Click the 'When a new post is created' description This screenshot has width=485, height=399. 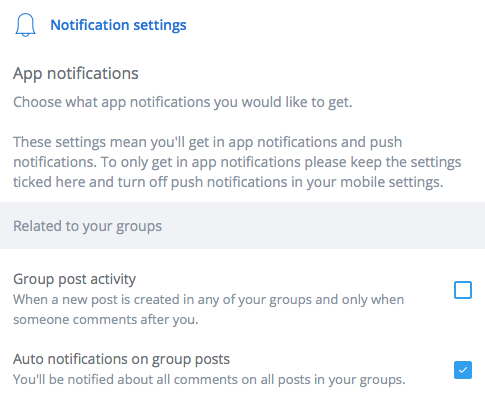[x=208, y=309]
